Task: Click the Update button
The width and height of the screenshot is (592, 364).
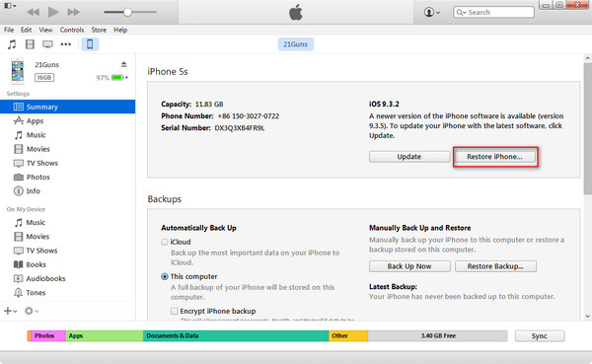Action: tap(409, 157)
